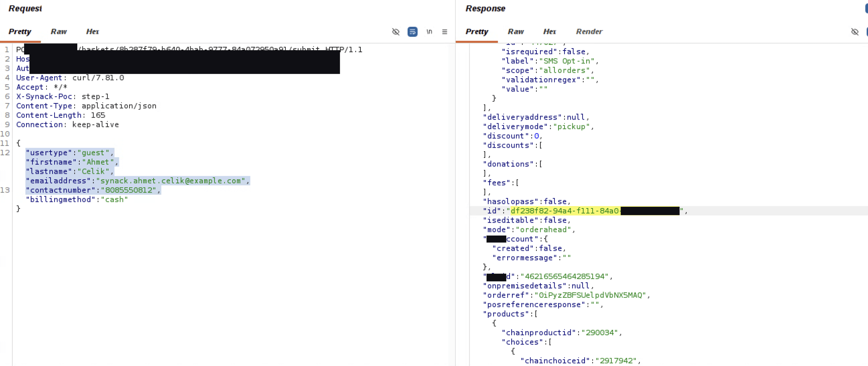
Task: Click the Content-Length 165 header
Action: pyautogui.click(x=61, y=116)
